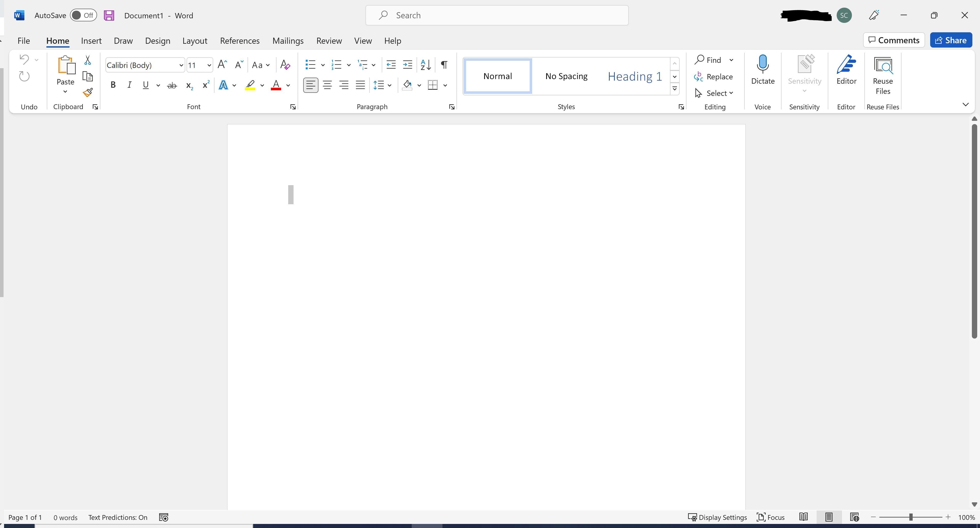This screenshot has height=528, width=980.
Task: Click the Cut scissors icon
Action: (87, 60)
